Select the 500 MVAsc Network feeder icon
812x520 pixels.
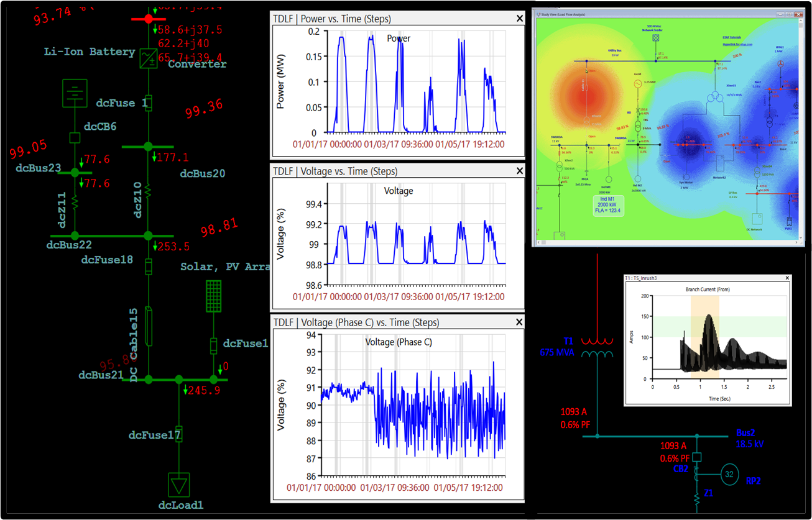click(655, 37)
